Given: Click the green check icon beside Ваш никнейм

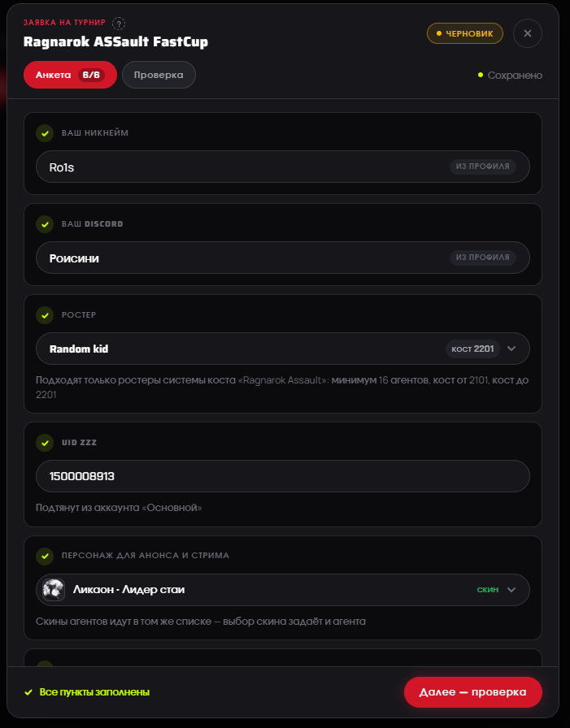Looking at the screenshot, I should 45,133.
